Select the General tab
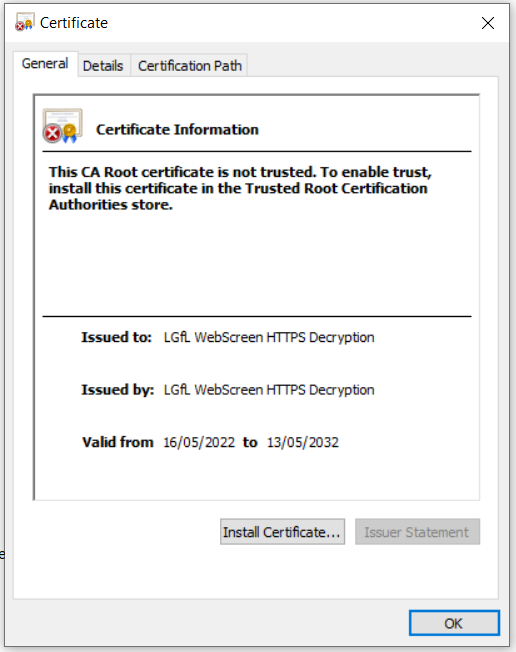 (45, 64)
